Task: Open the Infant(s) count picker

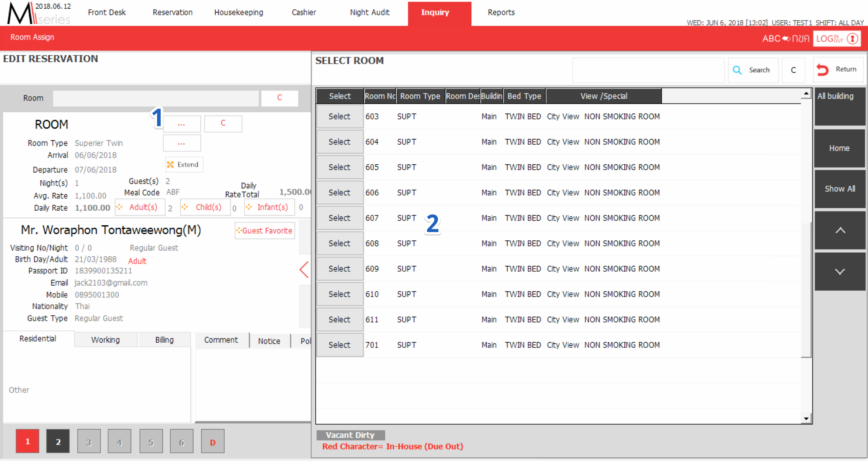Action: coord(269,207)
